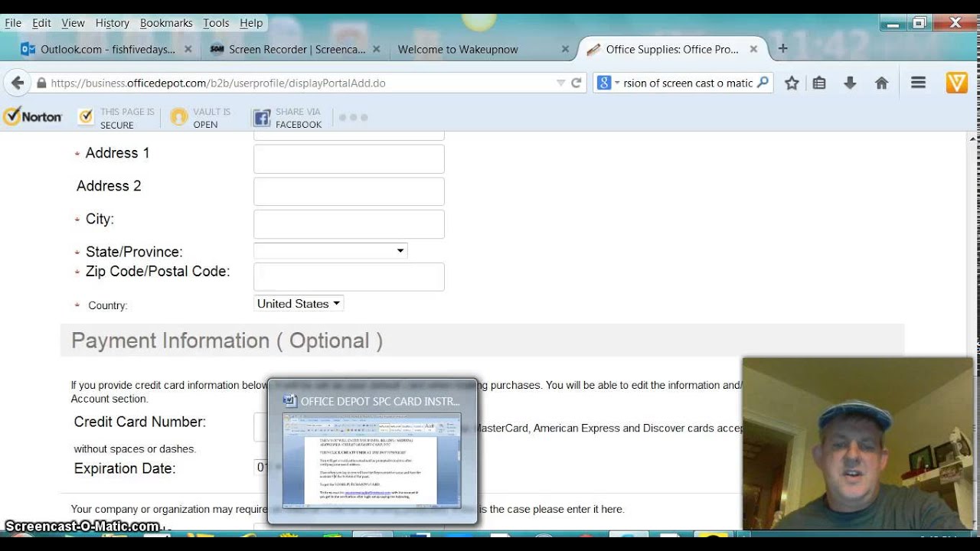The image size is (980, 551).
Task: Open the View menu
Action: (73, 23)
